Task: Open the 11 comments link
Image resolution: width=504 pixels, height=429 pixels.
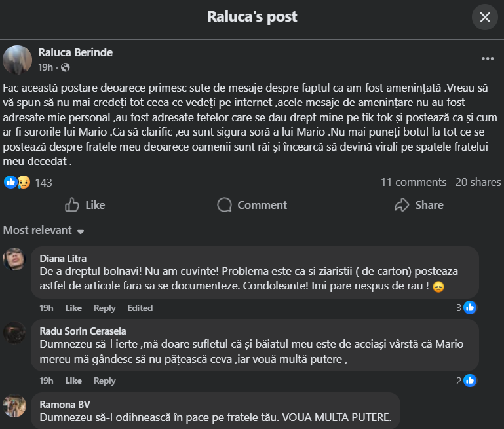Action: (414, 183)
